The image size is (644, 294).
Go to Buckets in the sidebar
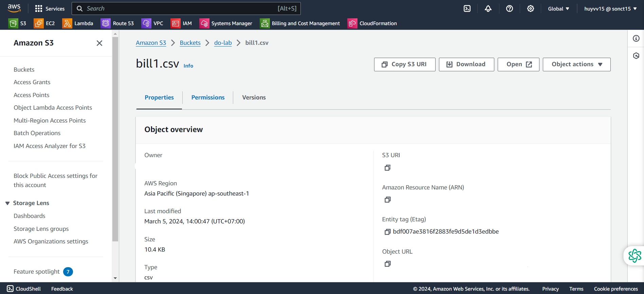click(24, 70)
